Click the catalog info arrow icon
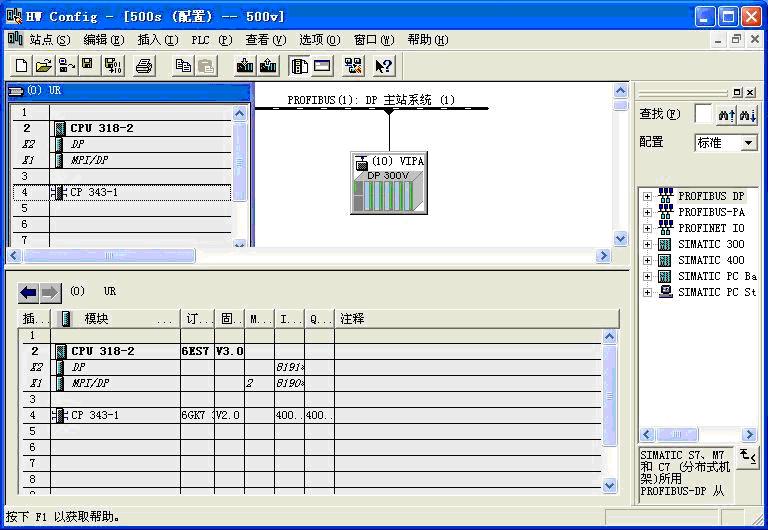 click(747, 458)
